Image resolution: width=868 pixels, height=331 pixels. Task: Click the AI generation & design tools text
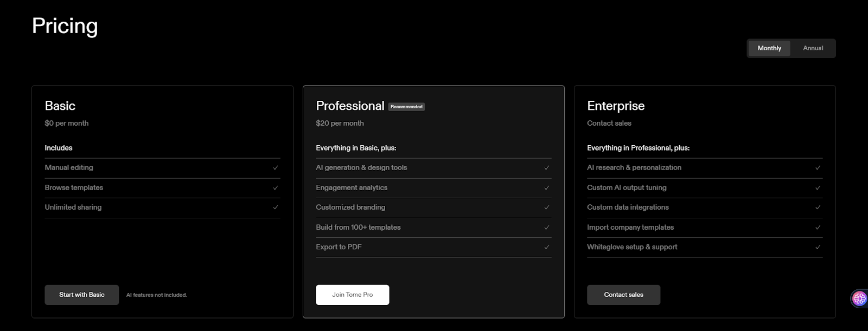point(361,167)
